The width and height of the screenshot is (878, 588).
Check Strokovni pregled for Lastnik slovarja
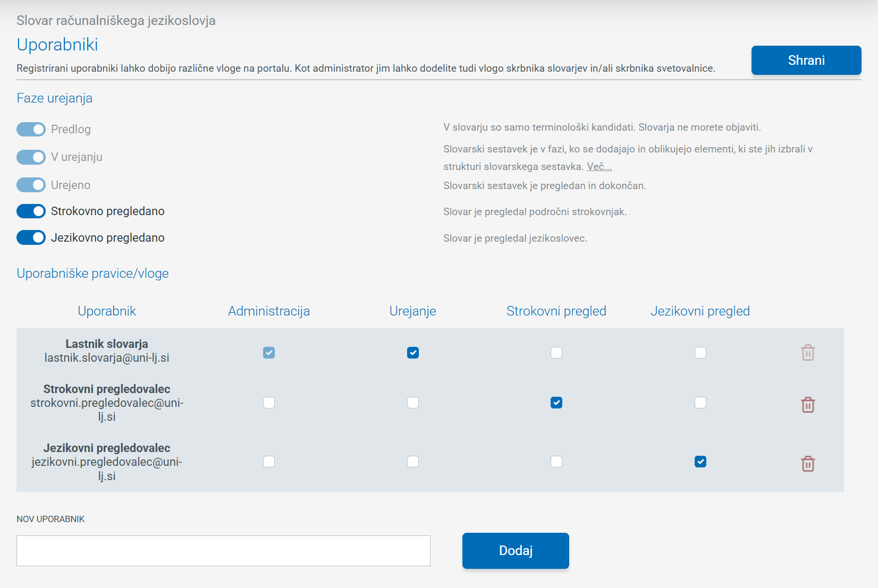pos(556,353)
